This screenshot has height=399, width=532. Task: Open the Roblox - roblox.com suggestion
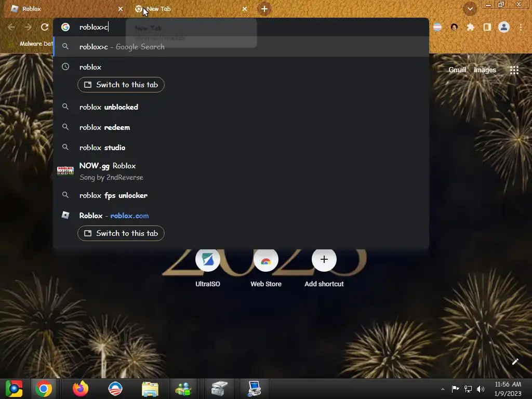point(241,216)
